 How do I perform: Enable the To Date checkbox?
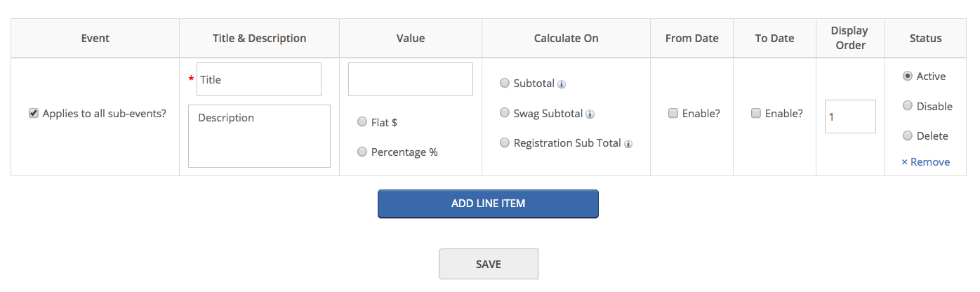[x=756, y=113]
